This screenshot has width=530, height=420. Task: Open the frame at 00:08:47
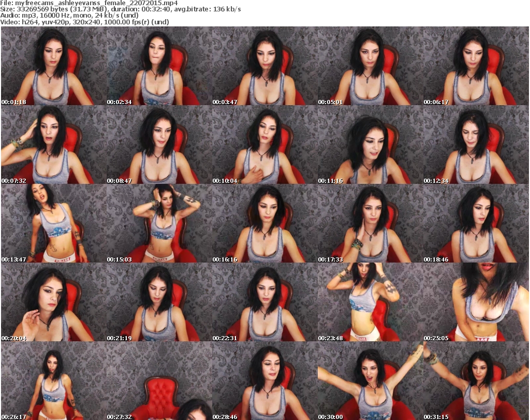coord(159,144)
